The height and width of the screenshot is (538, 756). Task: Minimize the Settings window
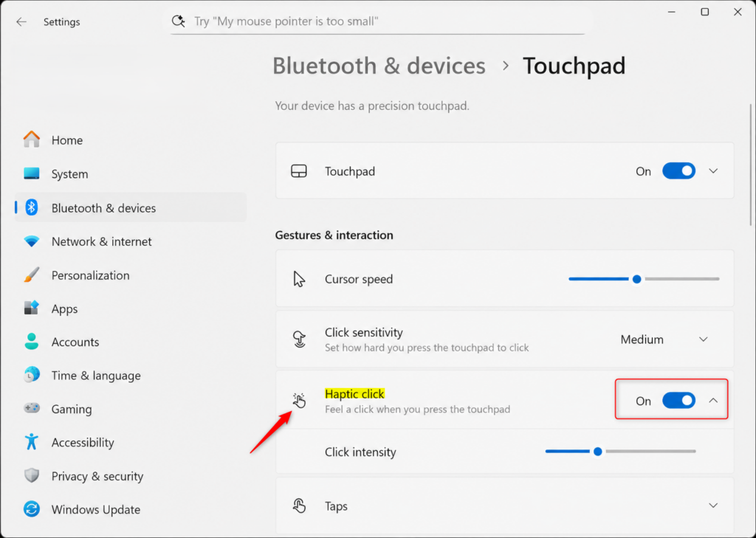(672, 12)
